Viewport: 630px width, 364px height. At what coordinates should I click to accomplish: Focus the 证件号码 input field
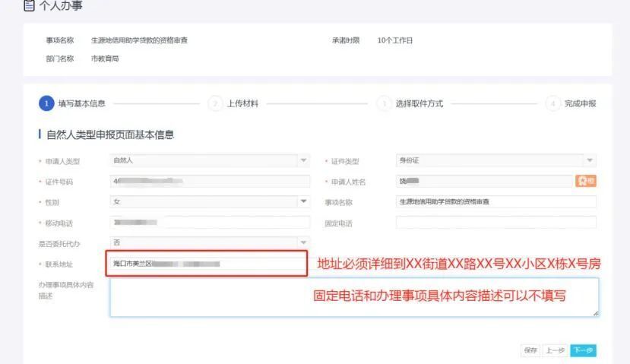[209, 181]
